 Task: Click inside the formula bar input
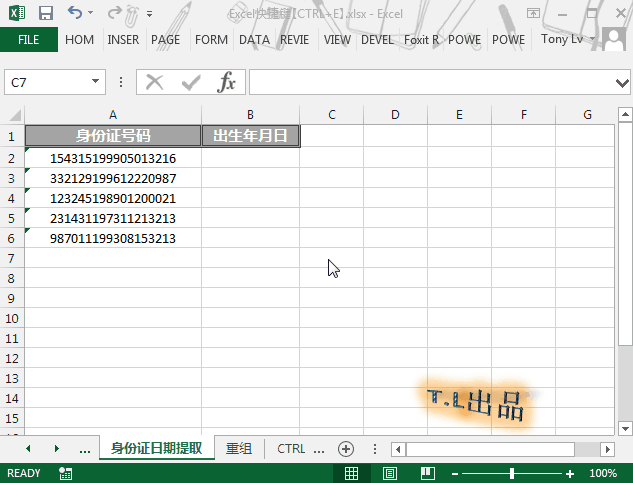pos(432,82)
